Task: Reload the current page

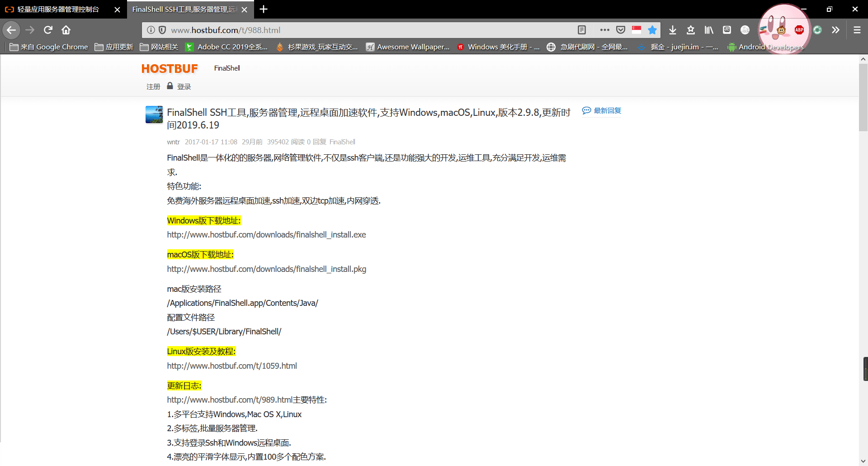Action: [48, 30]
